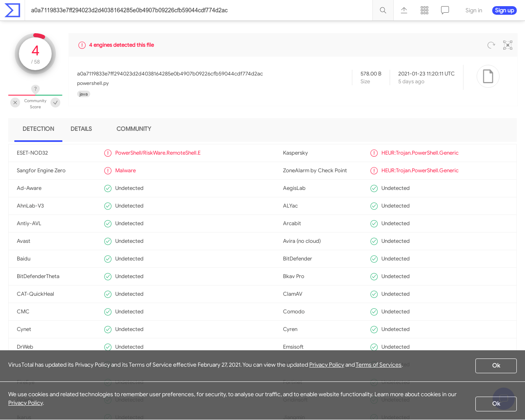The width and height of the screenshot is (525, 420).
Task: Click the search magnifier icon
Action: click(x=383, y=10)
